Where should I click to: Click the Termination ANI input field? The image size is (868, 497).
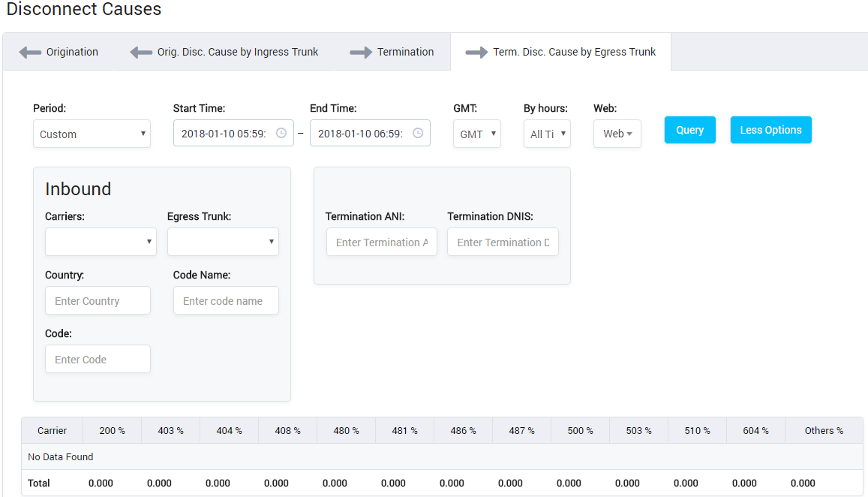[381, 242]
